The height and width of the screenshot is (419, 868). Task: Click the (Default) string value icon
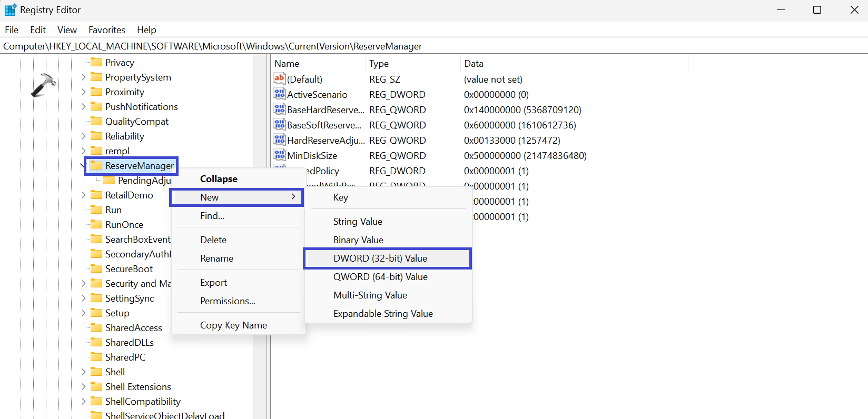point(279,79)
